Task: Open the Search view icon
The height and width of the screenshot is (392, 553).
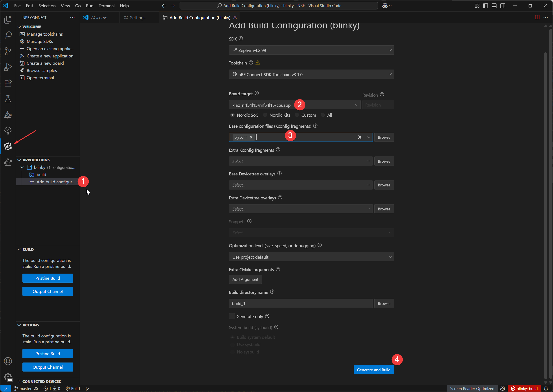Action: [x=8, y=35]
